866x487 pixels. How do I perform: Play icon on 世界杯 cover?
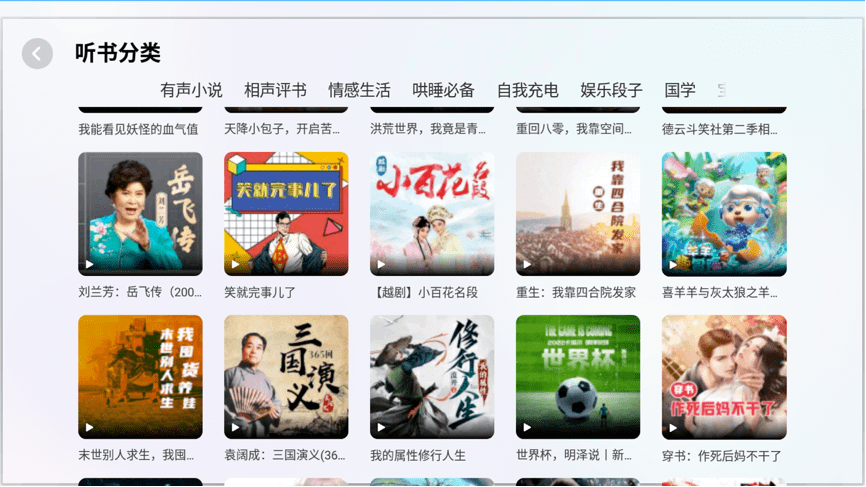point(527,427)
